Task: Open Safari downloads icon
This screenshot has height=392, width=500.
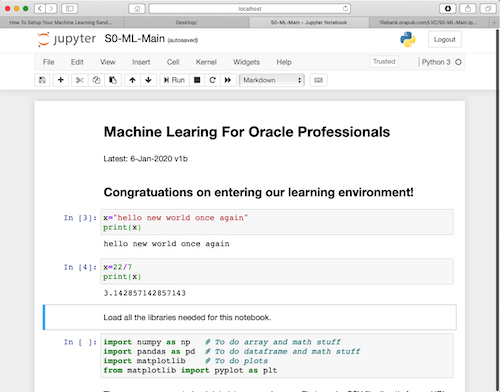Action: 448,9
